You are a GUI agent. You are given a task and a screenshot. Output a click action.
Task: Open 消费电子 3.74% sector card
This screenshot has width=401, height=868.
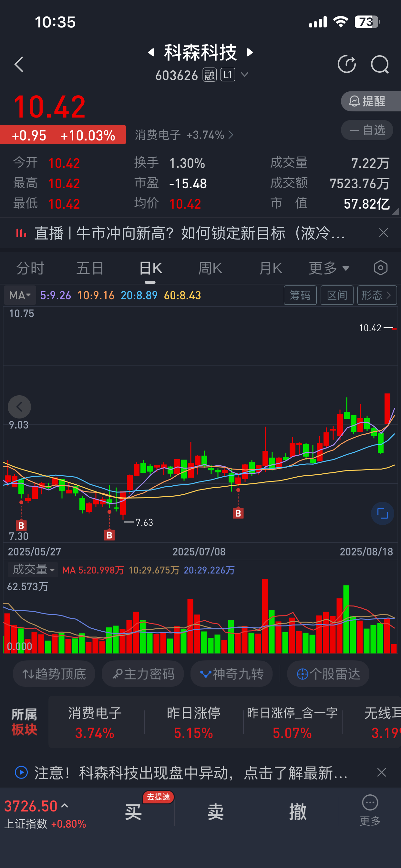tap(95, 722)
